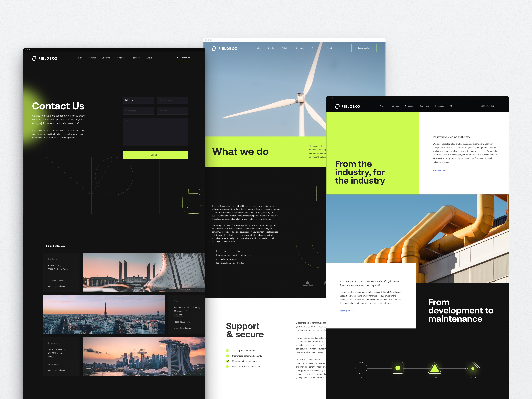This screenshot has width=532, height=399.
Task: Open the Paris Eiffel Tower office photo
Action: tap(104, 314)
